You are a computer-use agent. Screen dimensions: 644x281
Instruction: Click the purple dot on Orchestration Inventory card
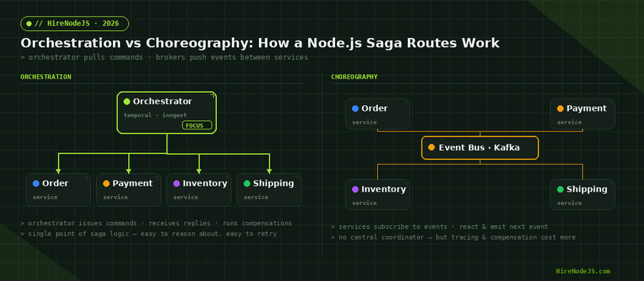coord(177,183)
